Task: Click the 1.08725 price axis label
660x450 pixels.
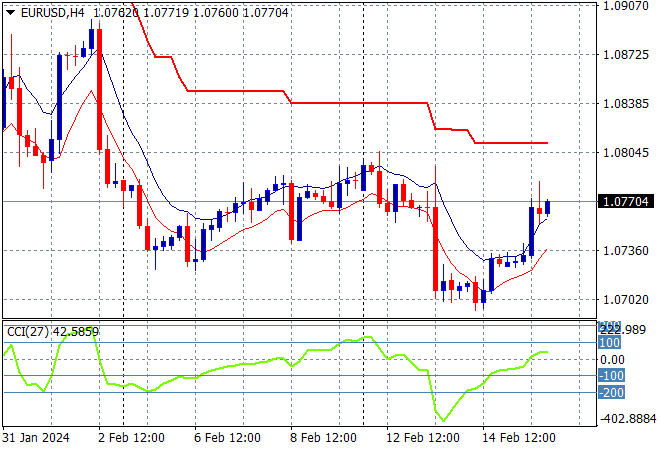Action: tap(625, 55)
